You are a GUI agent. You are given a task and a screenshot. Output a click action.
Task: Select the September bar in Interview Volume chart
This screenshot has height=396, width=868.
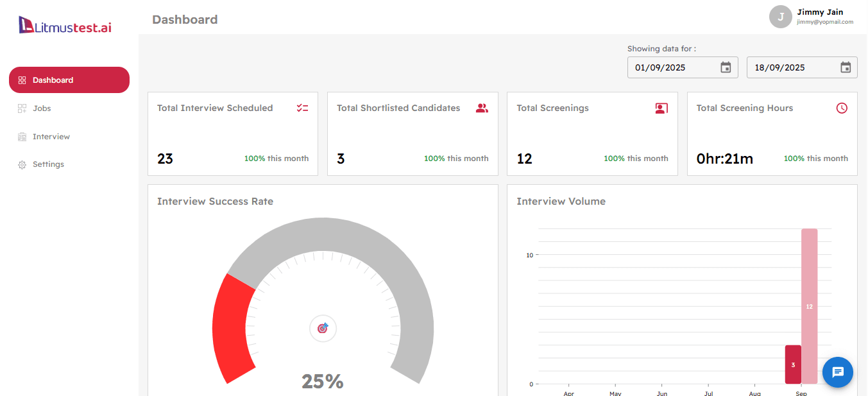tap(810, 306)
